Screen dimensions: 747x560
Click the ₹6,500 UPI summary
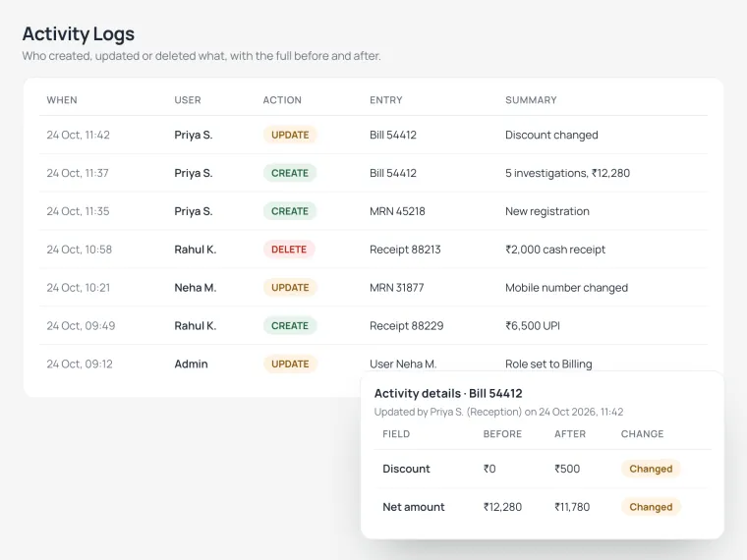point(533,326)
